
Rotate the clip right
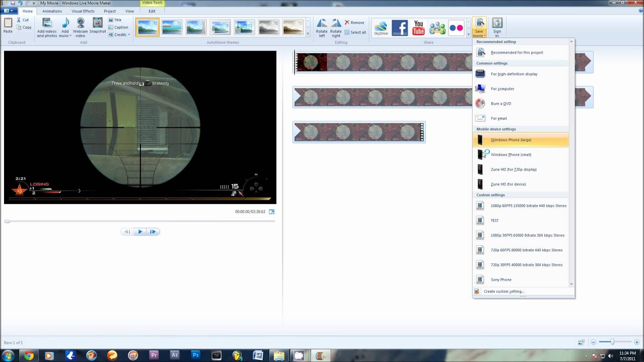click(x=336, y=28)
